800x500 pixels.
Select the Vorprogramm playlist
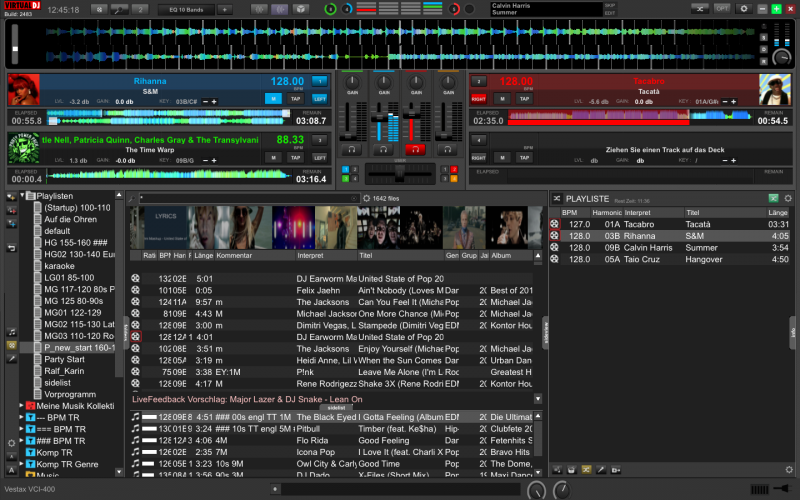70,394
